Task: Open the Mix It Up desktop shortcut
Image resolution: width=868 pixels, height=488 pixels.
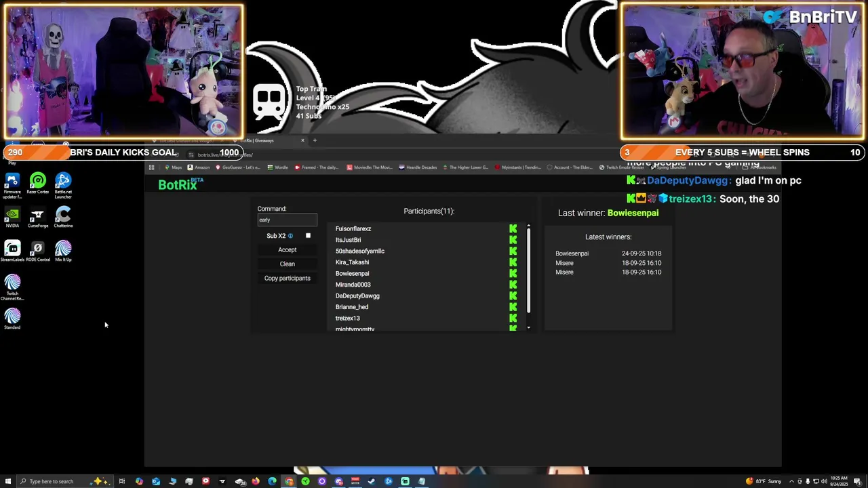Action: pyautogui.click(x=63, y=251)
